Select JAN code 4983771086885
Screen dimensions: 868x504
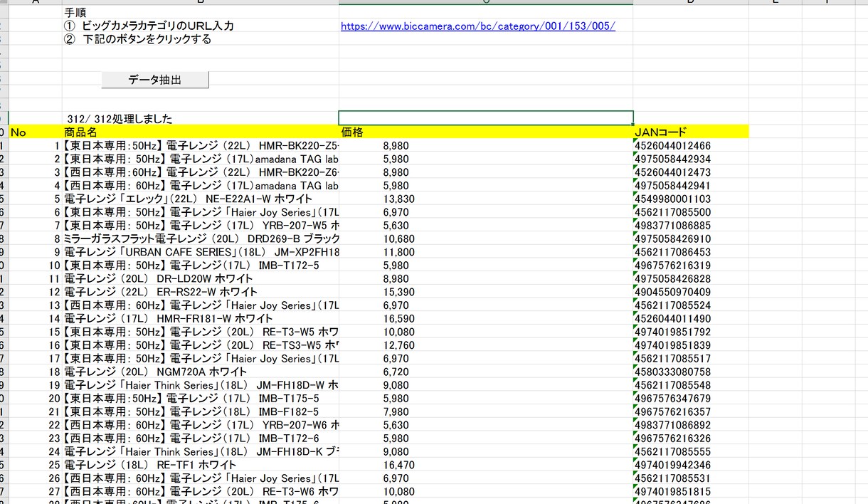click(691, 225)
